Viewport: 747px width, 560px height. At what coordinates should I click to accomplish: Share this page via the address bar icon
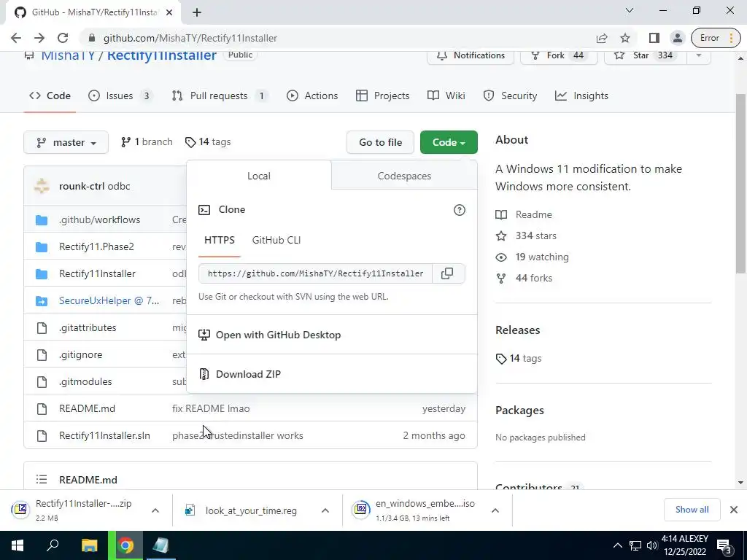tap(602, 38)
